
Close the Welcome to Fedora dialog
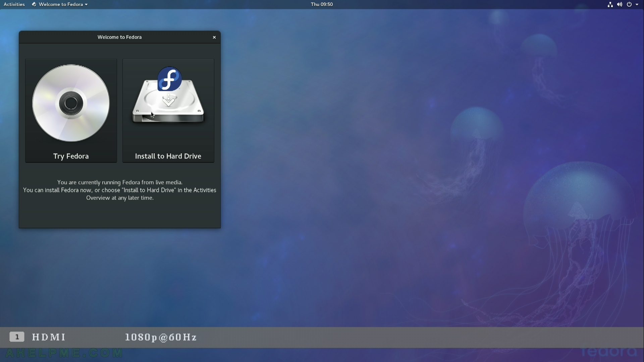click(x=215, y=37)
